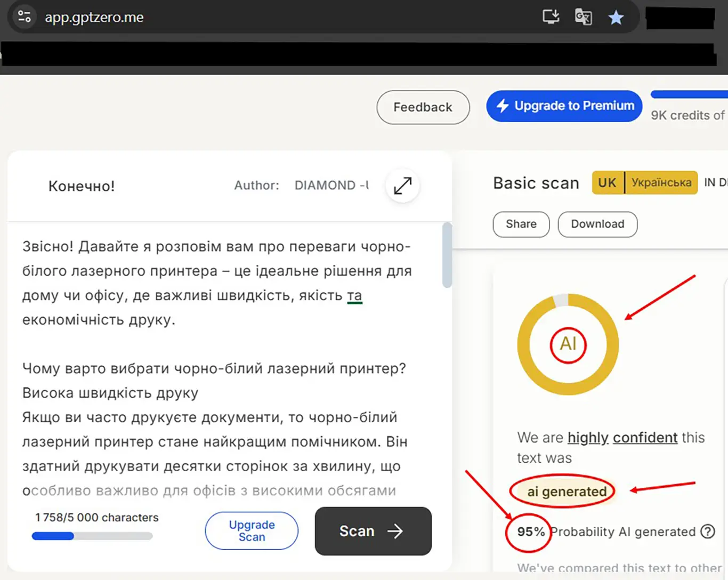Edit the document title Конечно!

coord(82,186)
